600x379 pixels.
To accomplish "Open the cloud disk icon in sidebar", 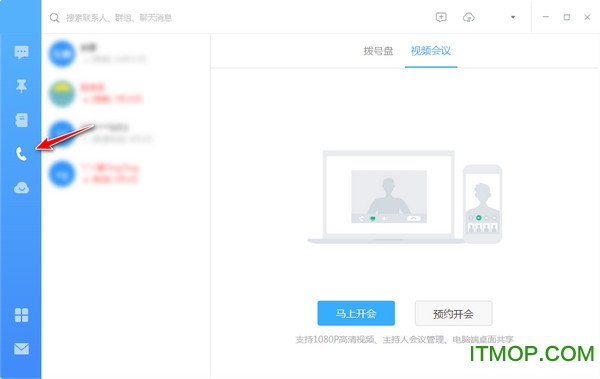I will (21, 188).
